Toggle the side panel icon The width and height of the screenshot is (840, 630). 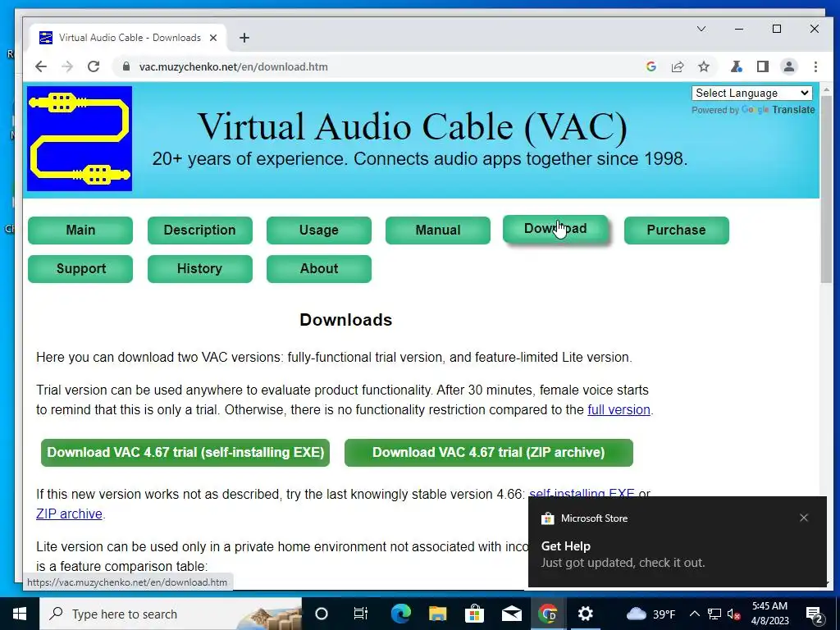(762, 66)
